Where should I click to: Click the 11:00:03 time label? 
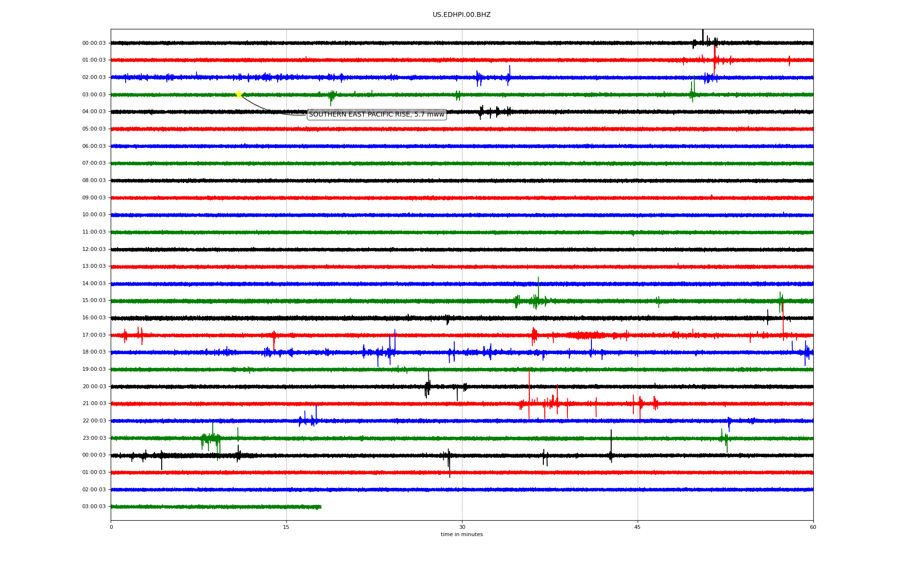(94, 232)
